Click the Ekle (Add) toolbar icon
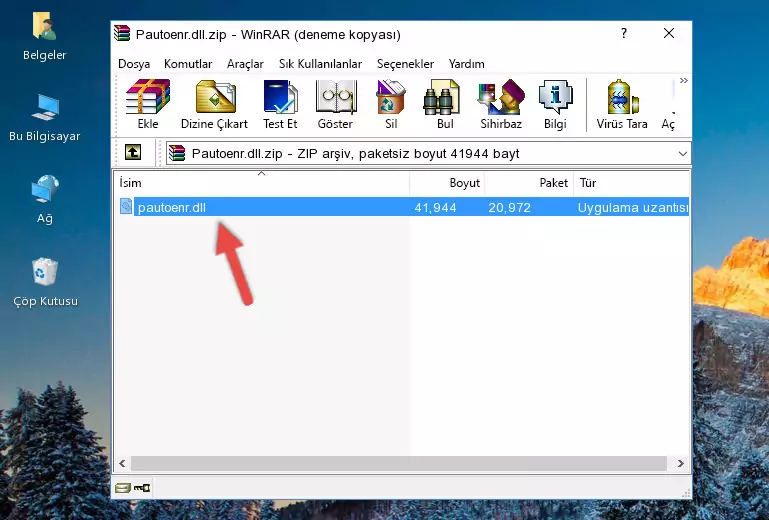The width and height of the screenshot is (769, 520). tap(148, 104)
